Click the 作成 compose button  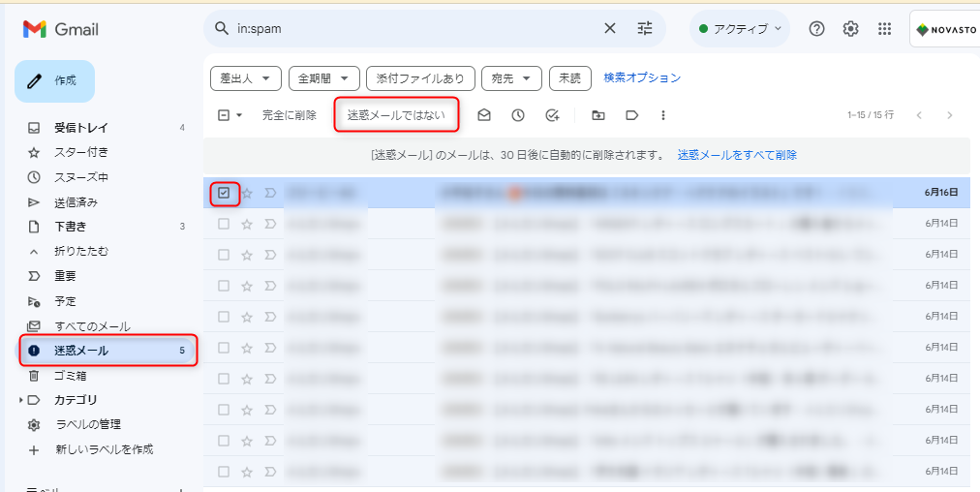tap(54, 80)
